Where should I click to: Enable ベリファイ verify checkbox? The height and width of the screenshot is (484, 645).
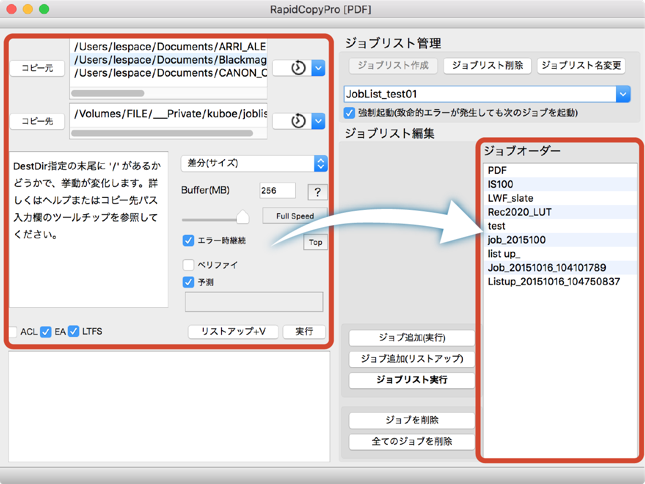pos(188,265)
